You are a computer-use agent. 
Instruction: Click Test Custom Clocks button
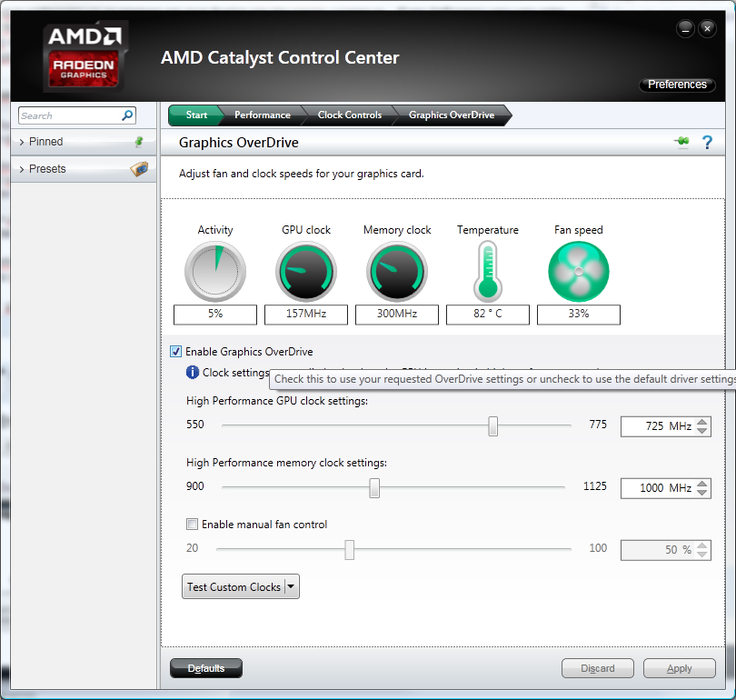point(234,587)
